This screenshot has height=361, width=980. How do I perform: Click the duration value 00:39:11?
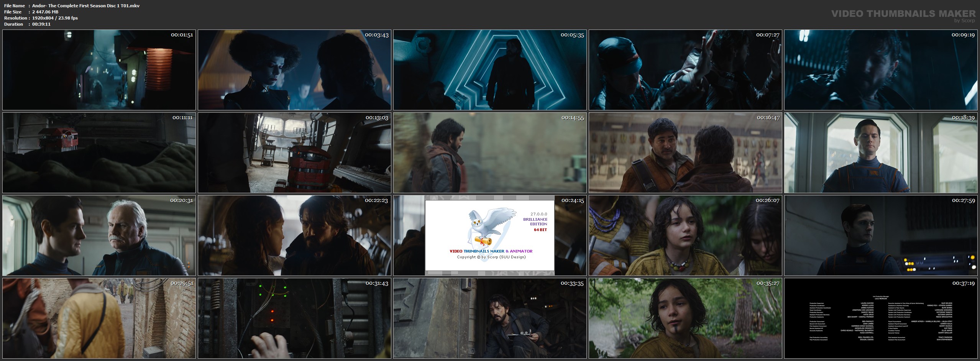coord(41,24)
